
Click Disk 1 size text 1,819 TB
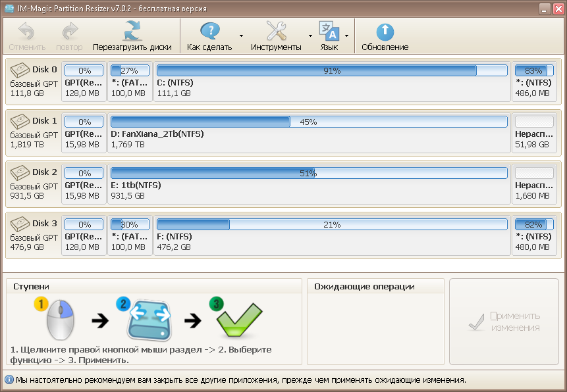pyautogui.click(x=27, y=145)
